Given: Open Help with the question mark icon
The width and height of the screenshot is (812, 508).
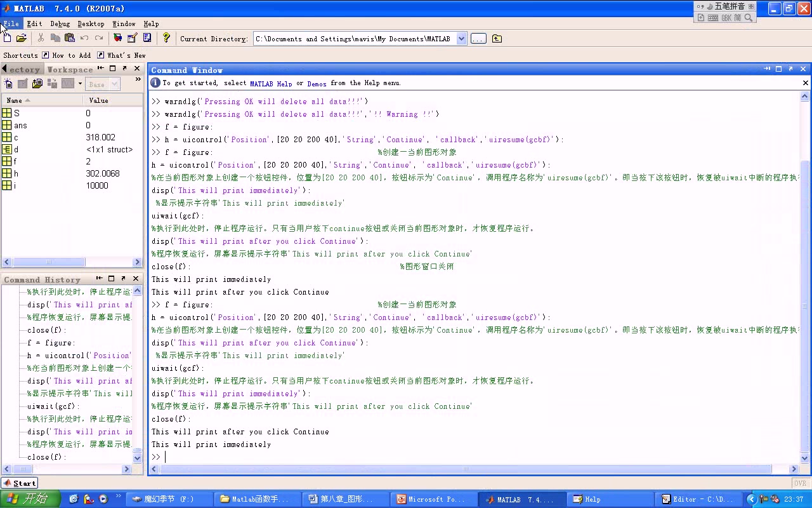Looking at the screenshot, I should [x=166, y=38].
